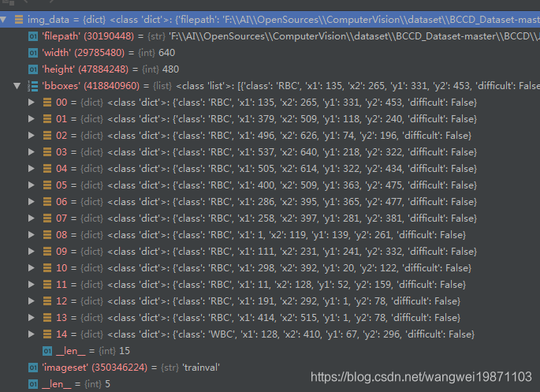Expand bbox entry 09
The image size is (540, 392).
point(32,251)
